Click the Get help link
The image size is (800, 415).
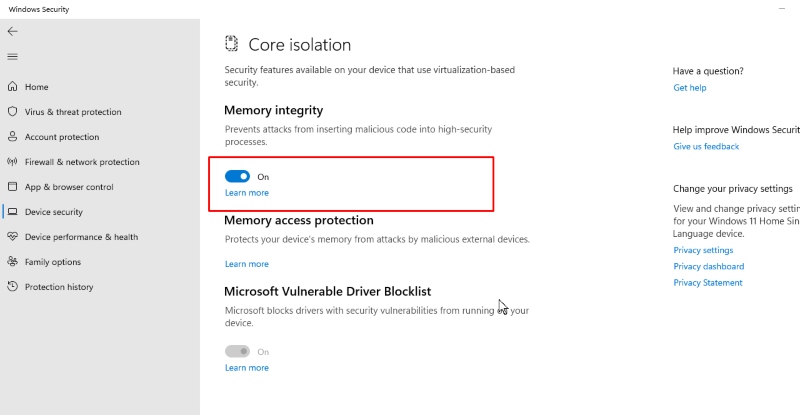tap(690, 88)
